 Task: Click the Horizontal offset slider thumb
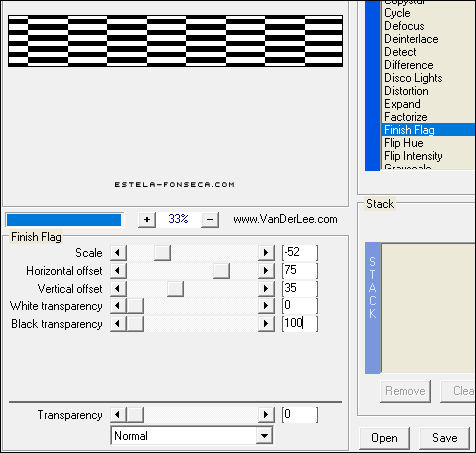[x=221, y=271]
